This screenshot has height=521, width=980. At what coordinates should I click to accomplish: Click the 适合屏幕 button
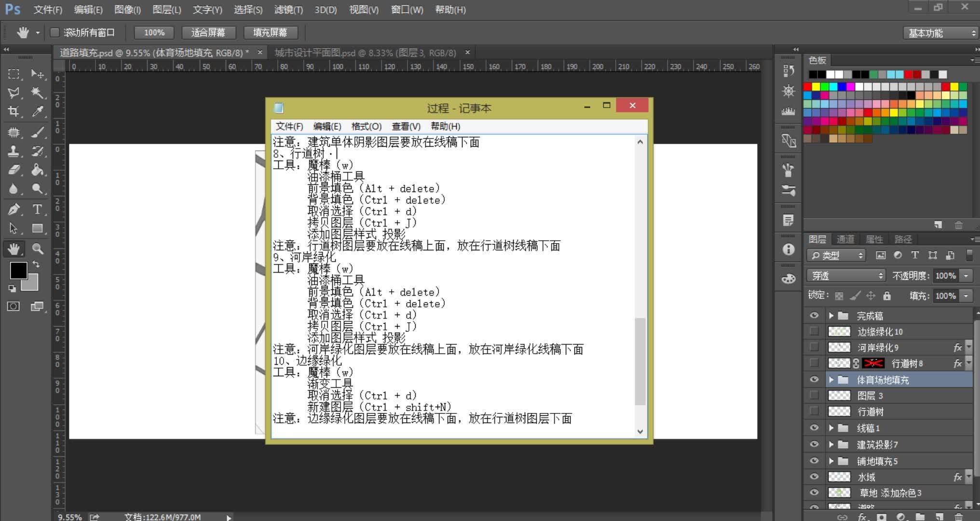click(x=208, y=32)
